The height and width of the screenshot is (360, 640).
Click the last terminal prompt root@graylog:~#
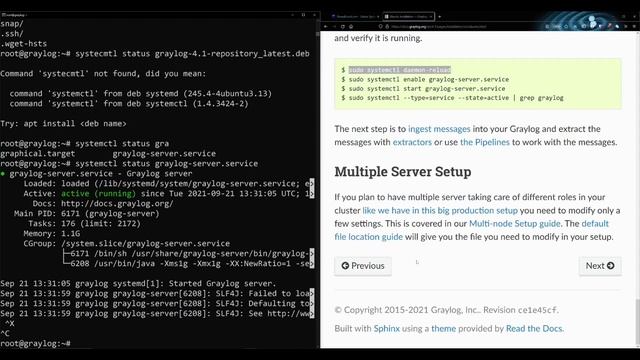(36, 344)
